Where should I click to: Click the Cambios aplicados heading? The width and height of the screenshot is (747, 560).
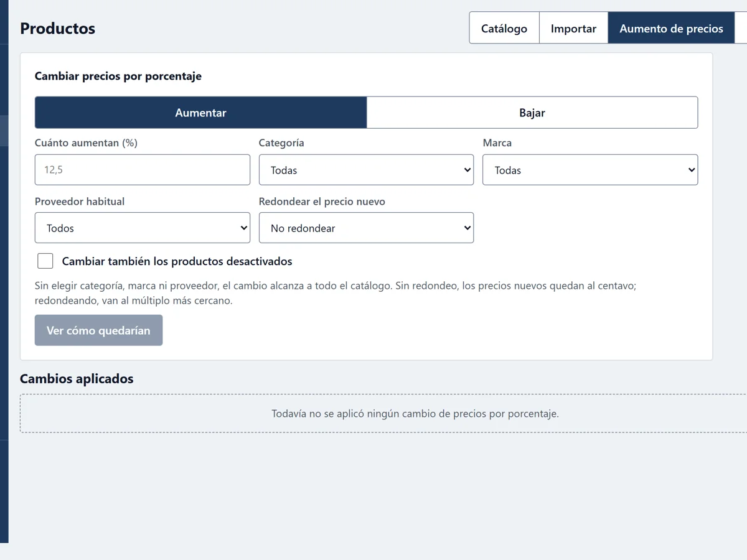(x=77, y=378)
